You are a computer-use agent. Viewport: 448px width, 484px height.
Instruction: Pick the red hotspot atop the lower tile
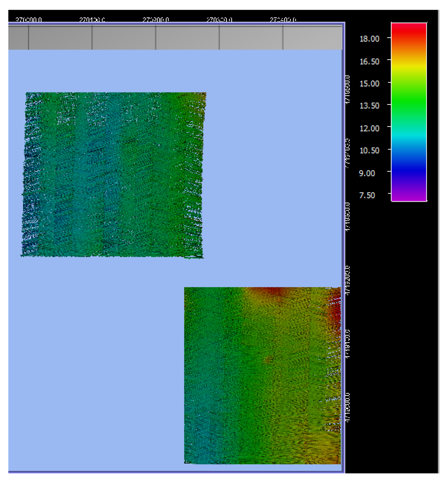pyautogui.click(x=273, y=291)
